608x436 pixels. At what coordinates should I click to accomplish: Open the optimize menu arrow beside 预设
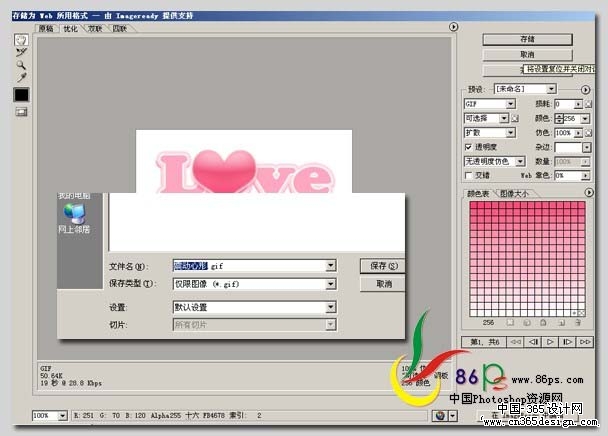(x=585, y=90)
